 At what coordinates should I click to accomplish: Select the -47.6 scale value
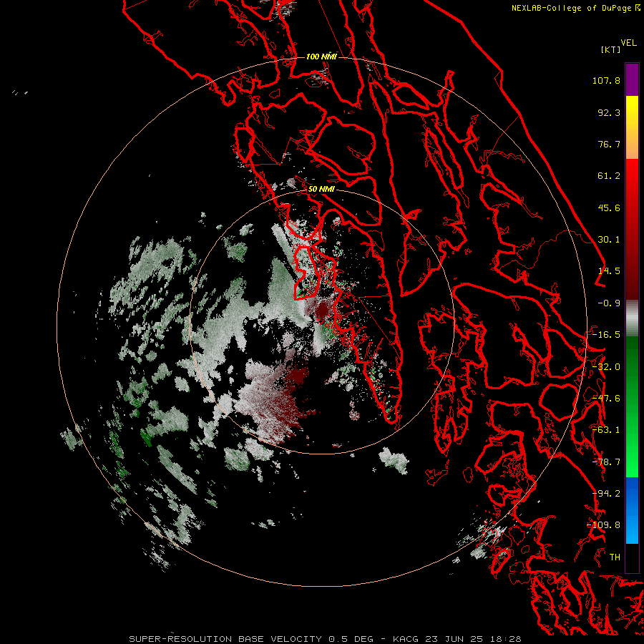(606, 399)
